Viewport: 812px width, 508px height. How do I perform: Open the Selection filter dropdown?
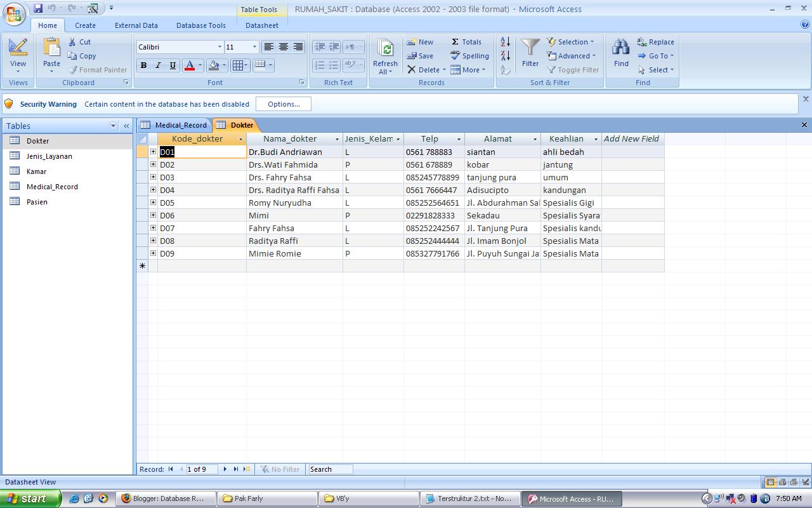point(571,42)
